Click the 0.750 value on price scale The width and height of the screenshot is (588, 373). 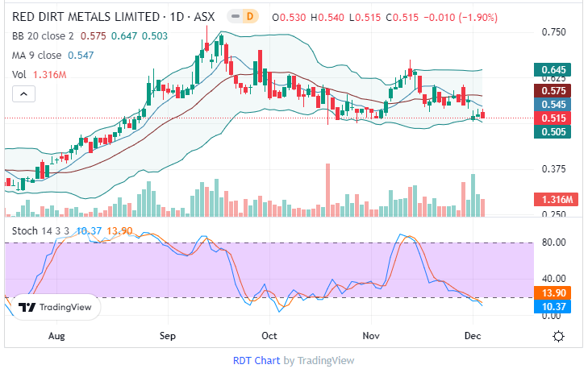coord(552,32)
